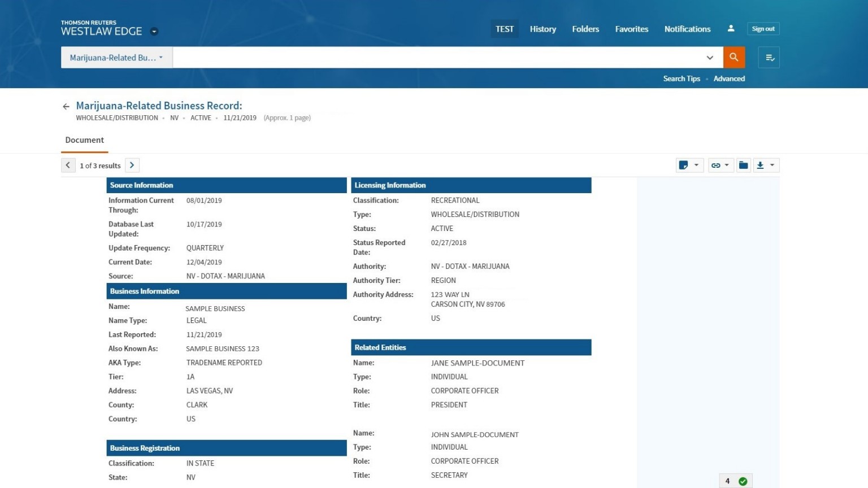This screenshot has width=868, height=488.
Task: Click inside the main search input field
Action: pyautogui.click(x=435, y=57)
